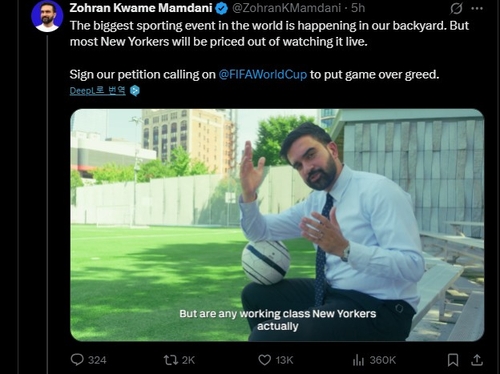
Task: Click the 13K likes count
Action: pos(284,360)
